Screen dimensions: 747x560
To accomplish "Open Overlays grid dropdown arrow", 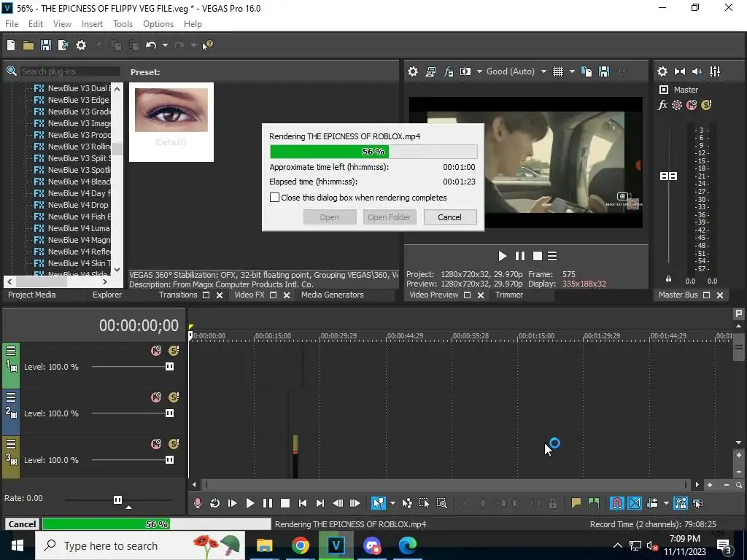I will (x=572, y=71).
